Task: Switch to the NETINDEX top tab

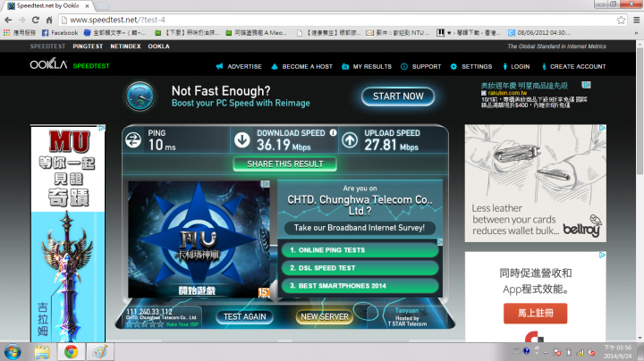Action: [x=125, y=46]
